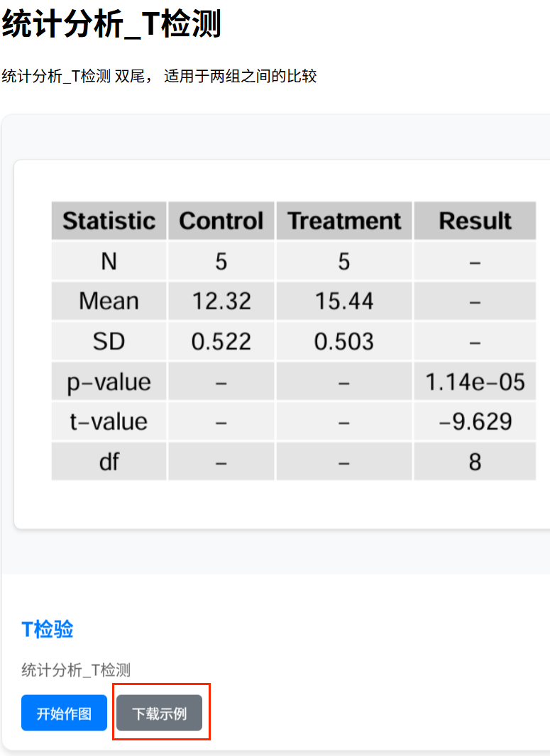This screenshot has height=756, width=550.
Task: Click the Control SD 0.522 cell
Action: coord(221,341)
